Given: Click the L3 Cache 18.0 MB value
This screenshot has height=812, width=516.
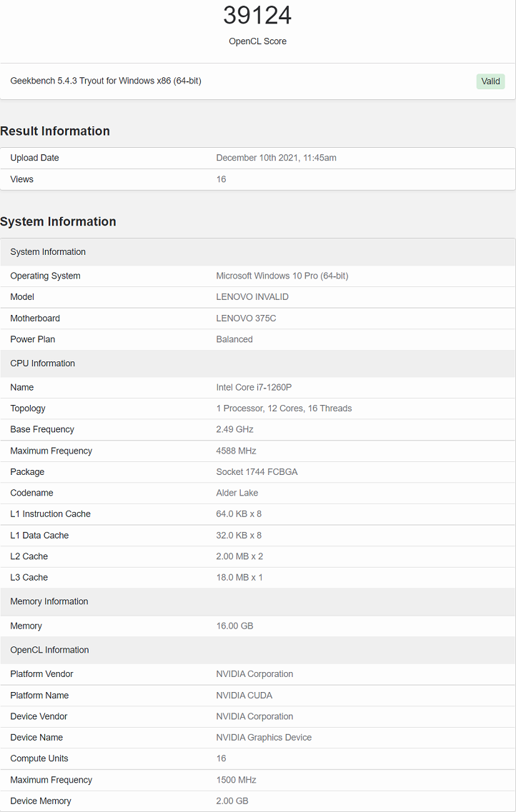Looking at the screenshot, I should point(239,578).
